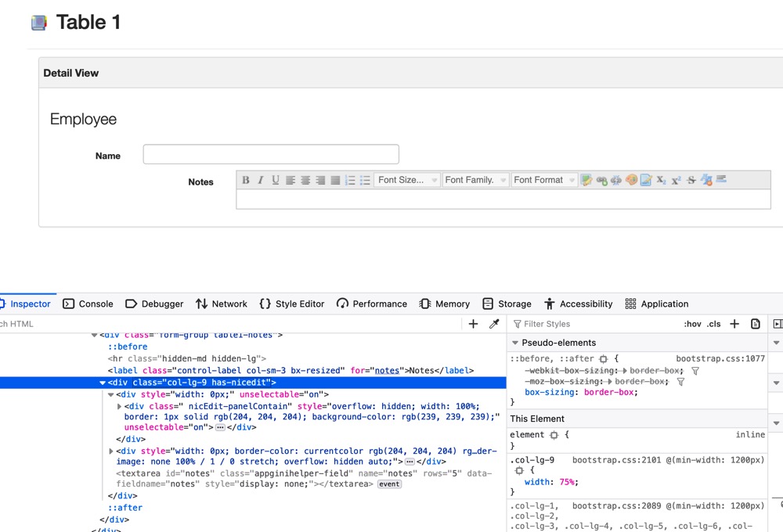
Task: Insert a numbered list in Notes
Action: (x=351, y=180)
